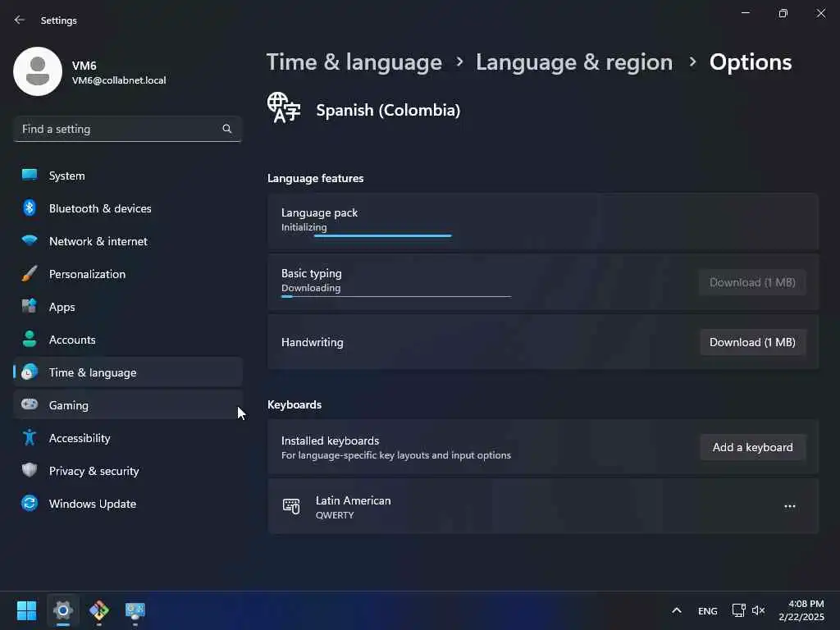Click the Options breadcrumb title
840x630 pixels.
coord(751,62)
